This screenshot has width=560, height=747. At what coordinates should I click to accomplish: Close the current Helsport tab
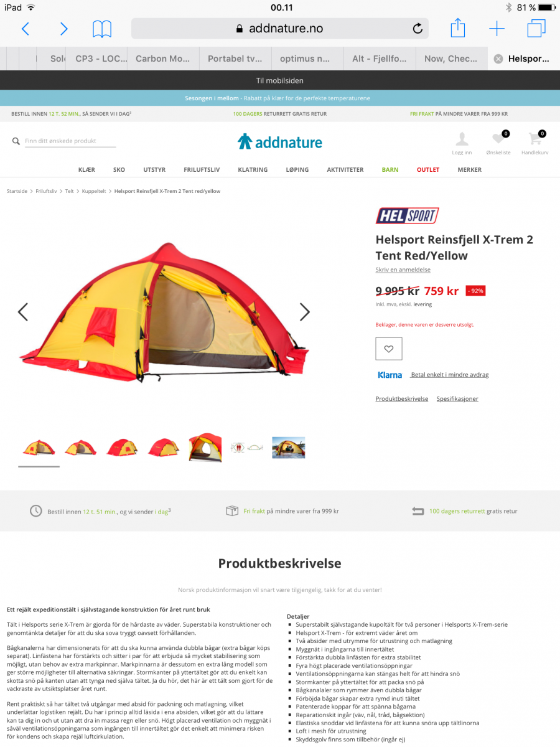tap(498, 59)
